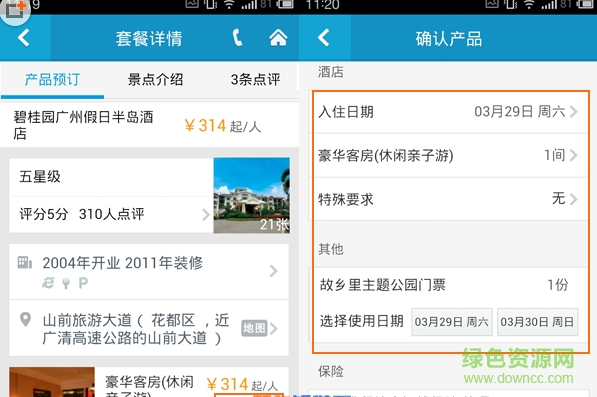Tap the phone call icon
The image size is (597, 397).
coord(237,38)
